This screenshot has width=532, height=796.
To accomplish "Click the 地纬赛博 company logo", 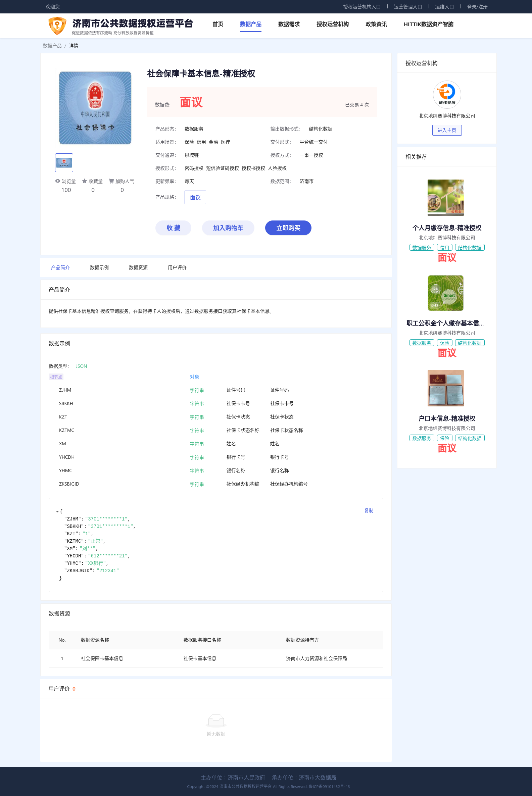I will click(x=446, y=94).
